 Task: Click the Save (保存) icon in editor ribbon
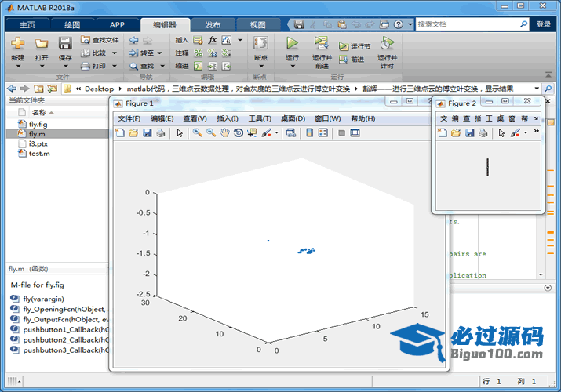65,44
